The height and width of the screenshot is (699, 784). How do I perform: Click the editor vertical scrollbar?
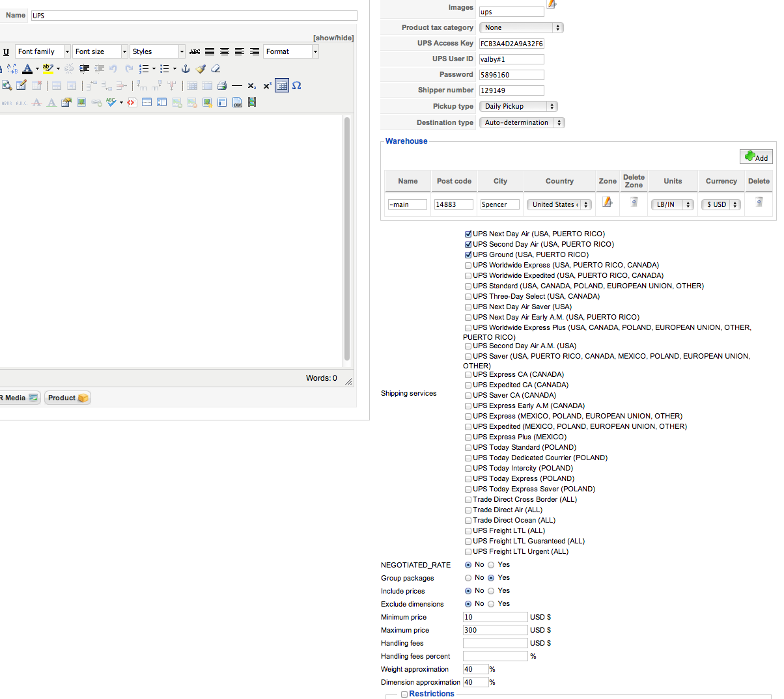coord(347,239)
